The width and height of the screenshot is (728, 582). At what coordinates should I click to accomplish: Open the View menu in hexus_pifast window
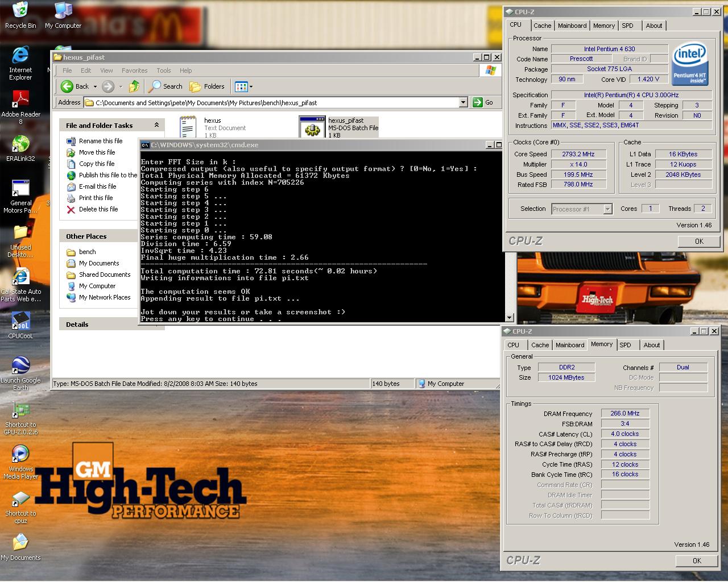coord(106,70)
